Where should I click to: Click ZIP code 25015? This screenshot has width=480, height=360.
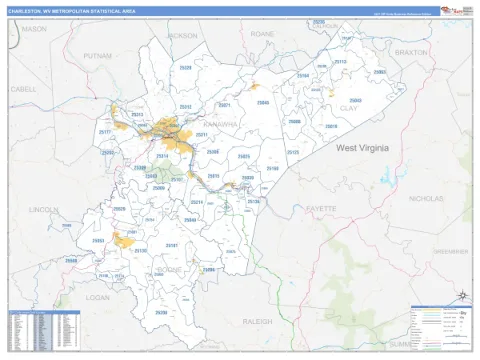pos(213,176)
